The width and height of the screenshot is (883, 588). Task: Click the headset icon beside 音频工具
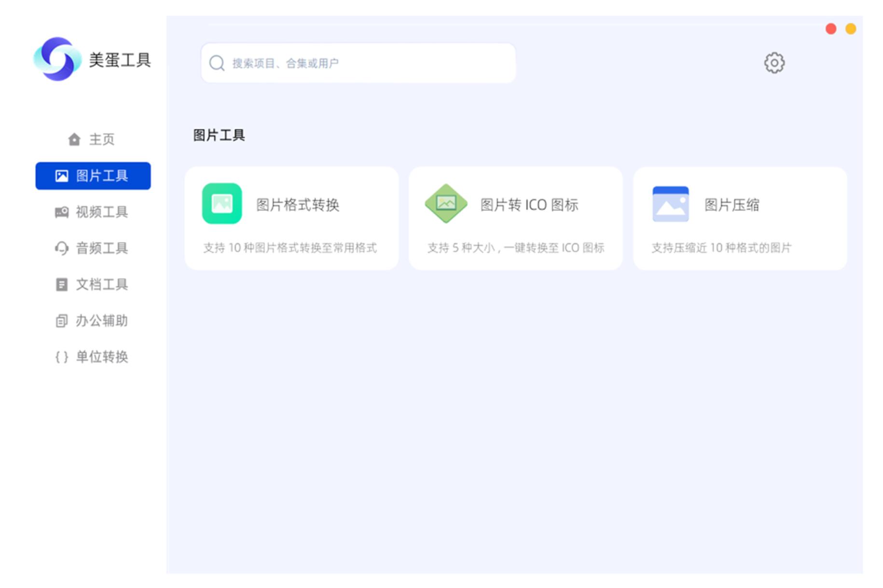tap(62, 248)
